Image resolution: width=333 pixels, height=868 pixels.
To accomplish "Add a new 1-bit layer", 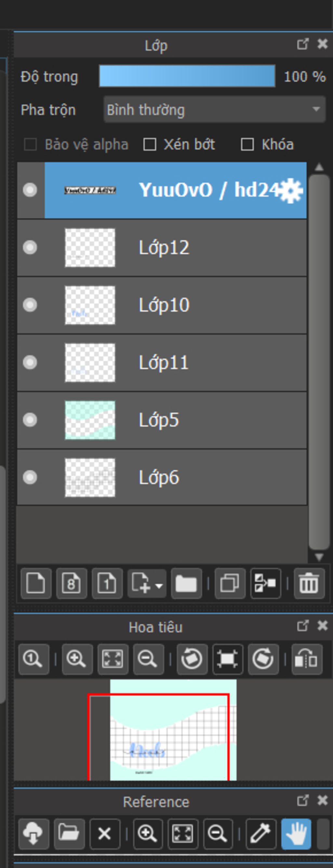I will 107,583.
